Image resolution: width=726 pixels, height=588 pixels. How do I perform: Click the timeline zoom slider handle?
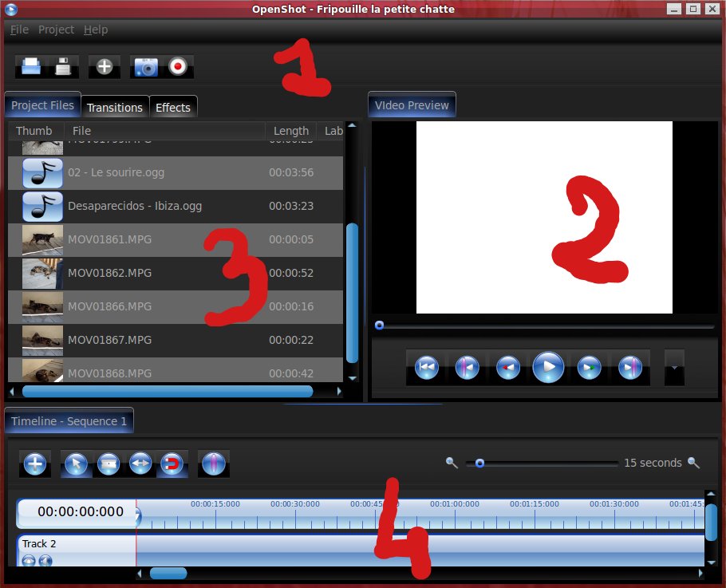click(x=479, y=463)
